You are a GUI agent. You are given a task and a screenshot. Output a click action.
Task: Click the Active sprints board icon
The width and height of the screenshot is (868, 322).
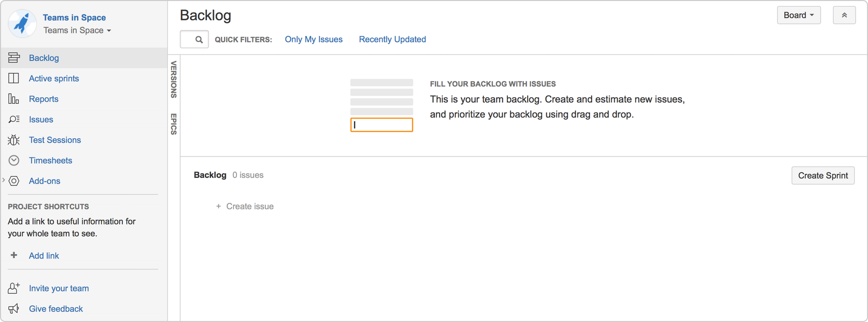(x=14, y=78)
